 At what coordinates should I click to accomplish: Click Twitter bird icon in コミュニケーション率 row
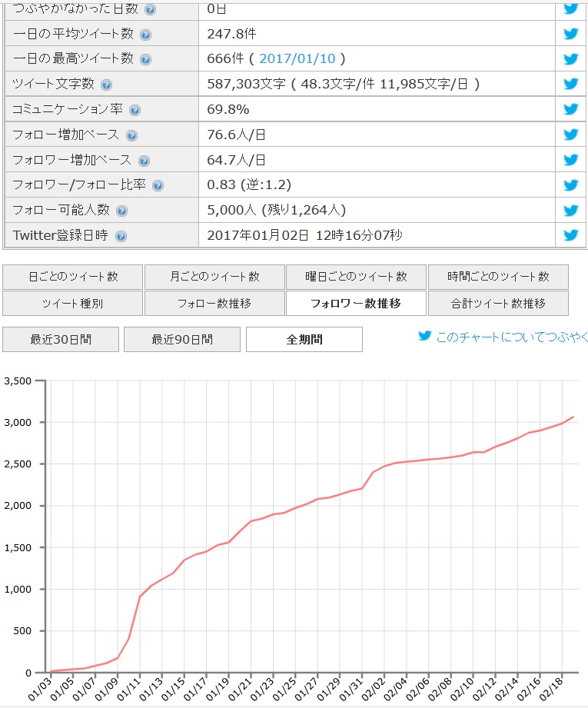tap(570, 108)
